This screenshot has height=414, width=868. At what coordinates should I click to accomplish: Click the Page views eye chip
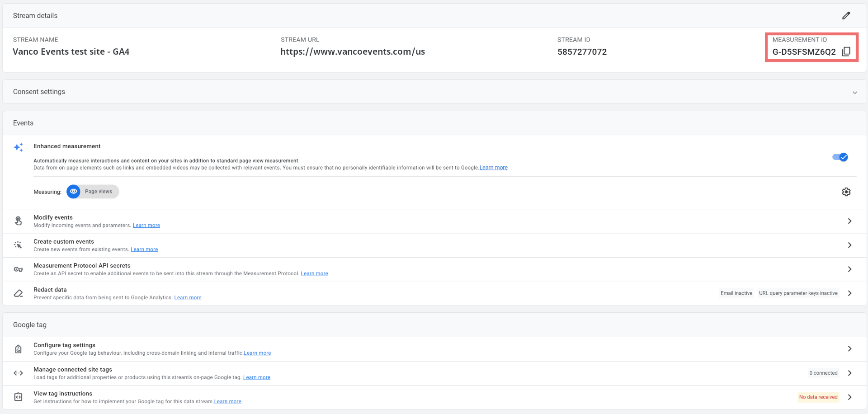tap(93, 192)
